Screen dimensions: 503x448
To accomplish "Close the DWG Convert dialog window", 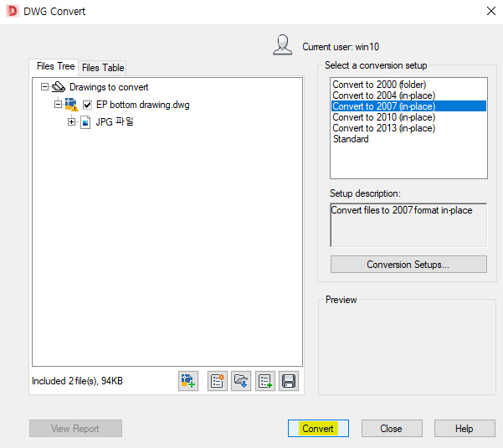I will click(x=490, y=11).
